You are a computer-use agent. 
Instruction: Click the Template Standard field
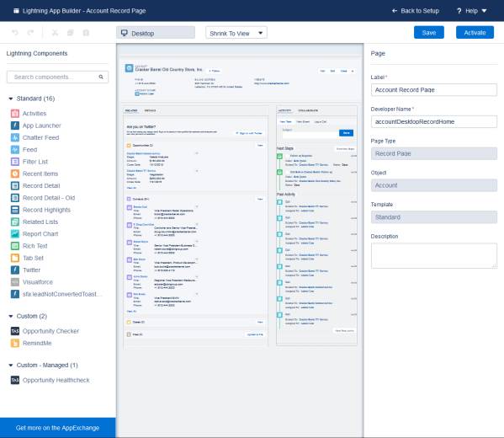tap(434, 217)
